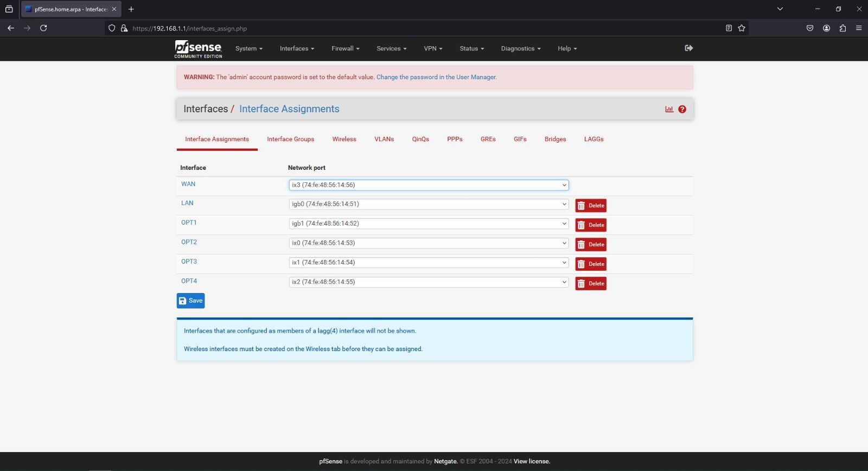This screenshot has height=471, width=868.
Task: Open the OPT4 interface link
Action: tap(189, 281)
